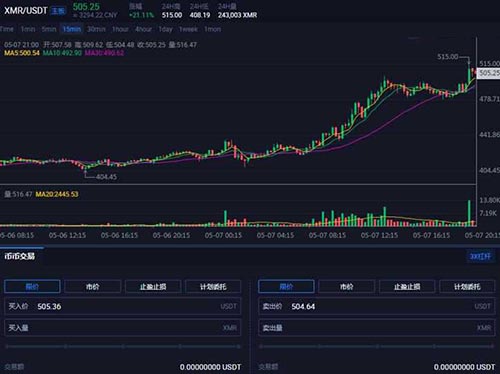Screen dimensions: 500x374
Task: Click buy panel total 0.00000000 USDT
Action: pos(210,367)
